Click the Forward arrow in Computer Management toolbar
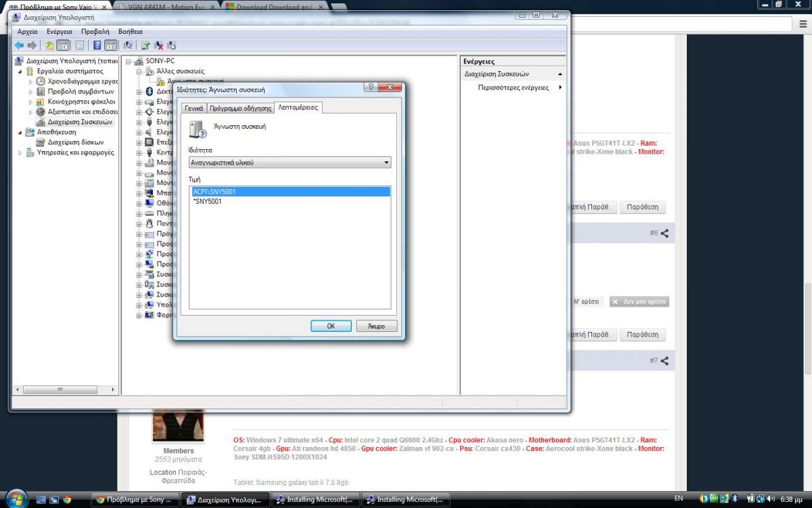 click(31, 45)
